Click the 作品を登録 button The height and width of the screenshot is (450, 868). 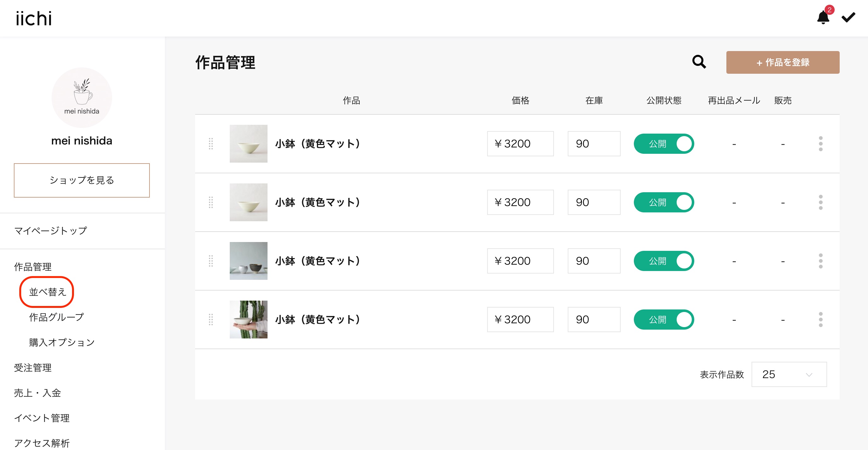[x=782, y=62]
